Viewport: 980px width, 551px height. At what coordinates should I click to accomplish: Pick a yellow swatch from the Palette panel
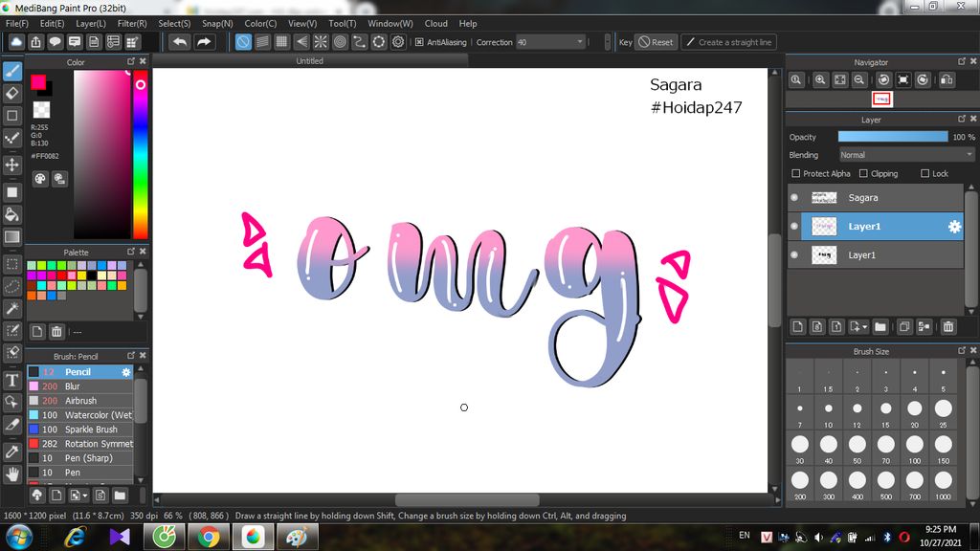pos(82,275)
